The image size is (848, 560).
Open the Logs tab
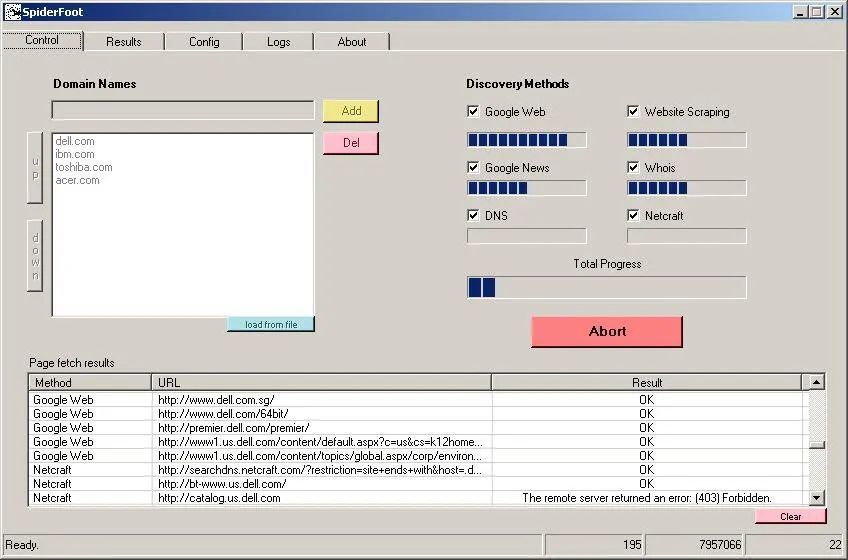(279, 42)
